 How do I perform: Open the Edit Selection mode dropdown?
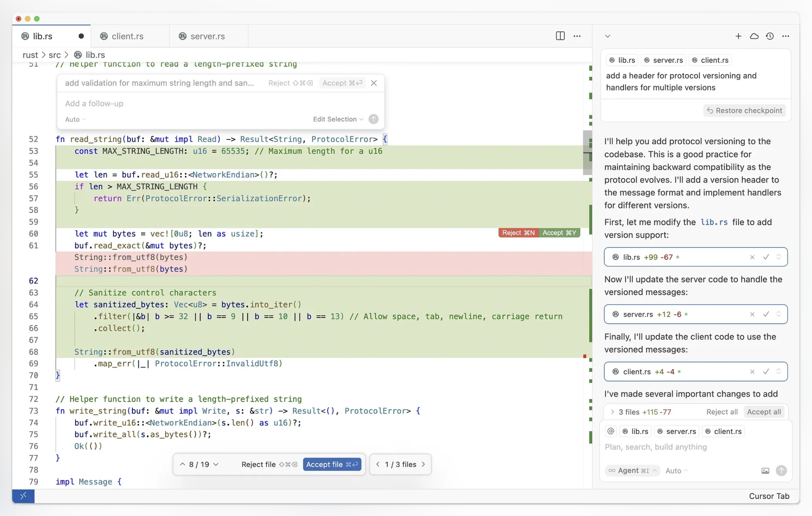tap(338, 119)
